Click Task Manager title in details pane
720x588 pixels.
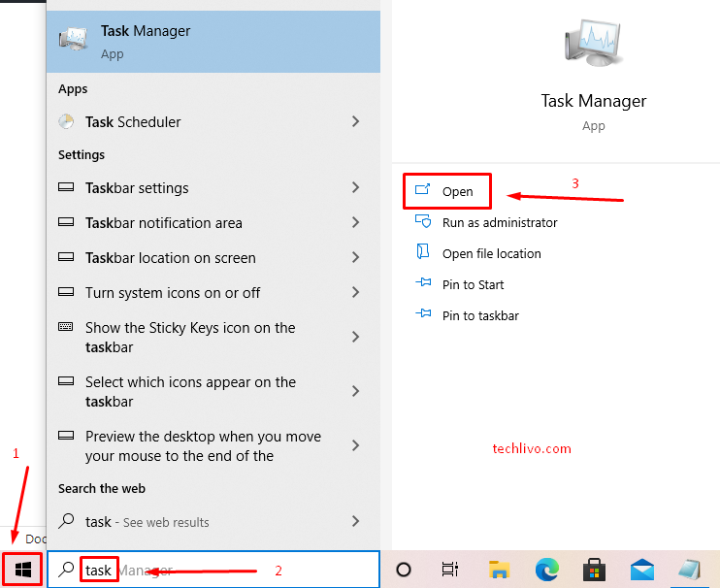pyautogui.click(x=593, y=101)
